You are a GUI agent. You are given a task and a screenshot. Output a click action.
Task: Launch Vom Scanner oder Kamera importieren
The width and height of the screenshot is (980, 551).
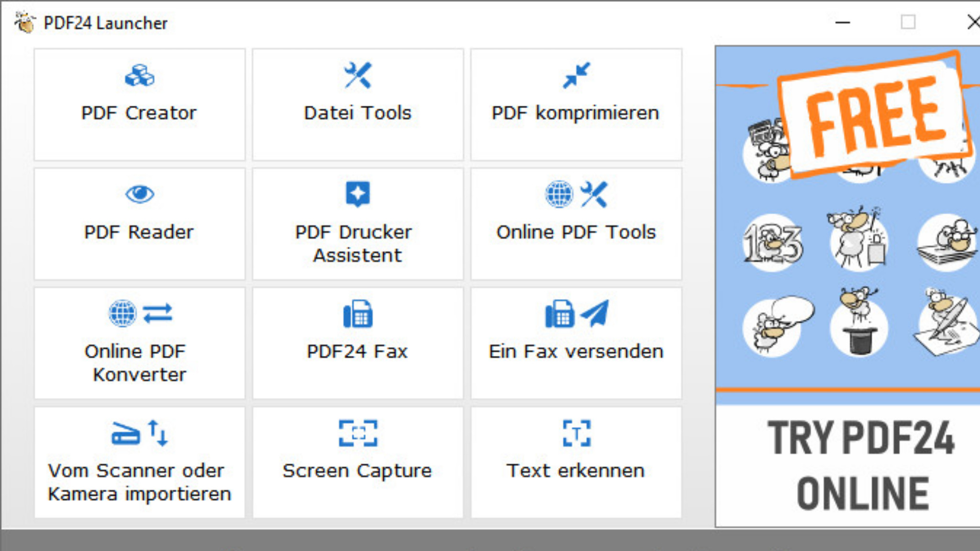click(x=139, y=482)
